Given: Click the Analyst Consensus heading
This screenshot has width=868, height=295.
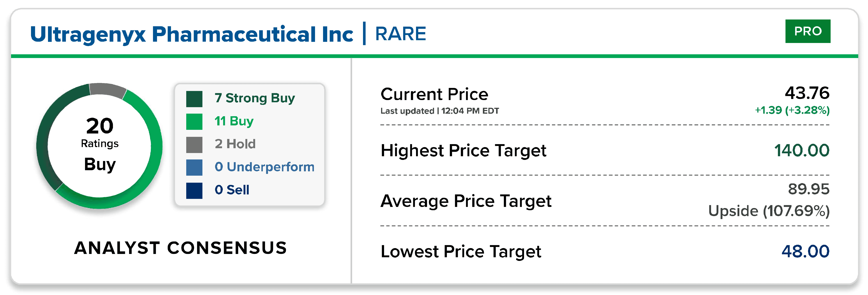Looking at the screenshot, I should point(180,248).
